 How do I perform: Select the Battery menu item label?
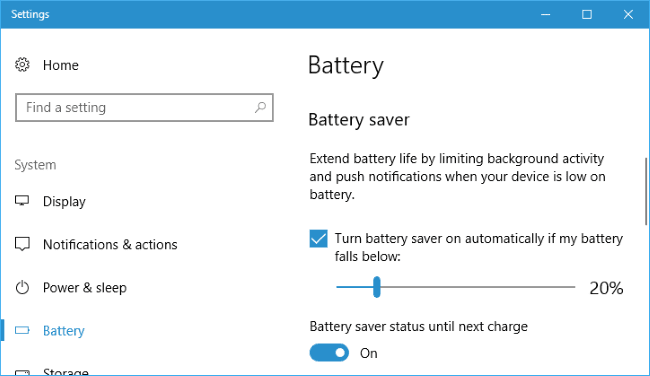(64, 331)
